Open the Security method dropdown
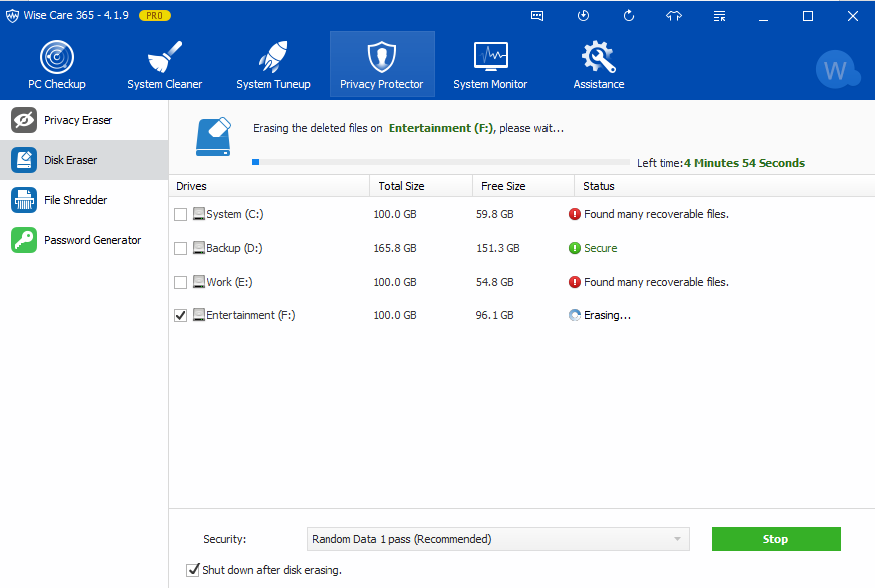The image size is (875, 588). click(x=497, y=538)
